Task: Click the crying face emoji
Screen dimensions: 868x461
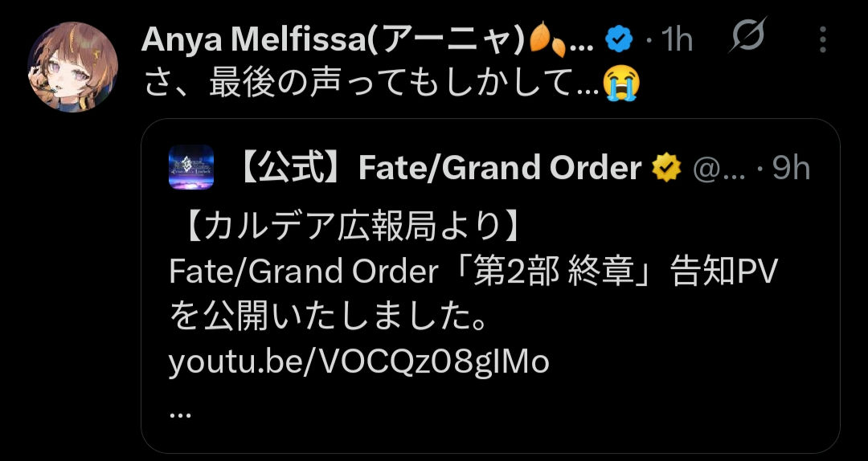Action: pos(622,83)
